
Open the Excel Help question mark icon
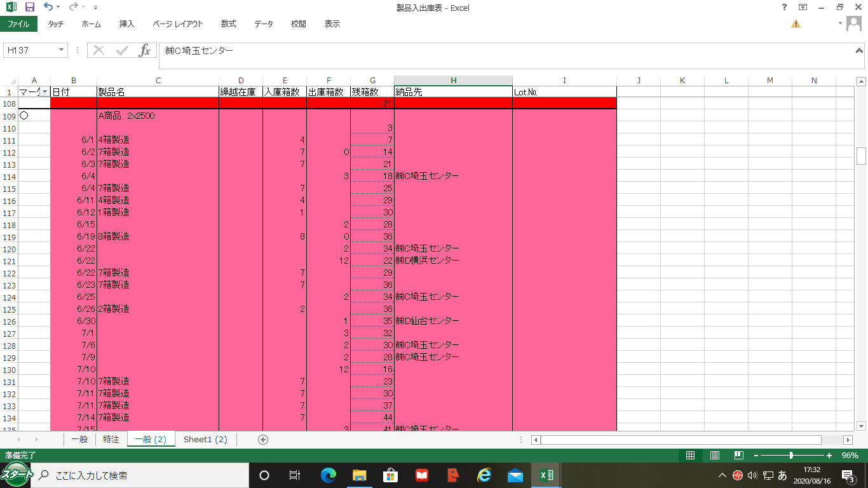point(784,8)
